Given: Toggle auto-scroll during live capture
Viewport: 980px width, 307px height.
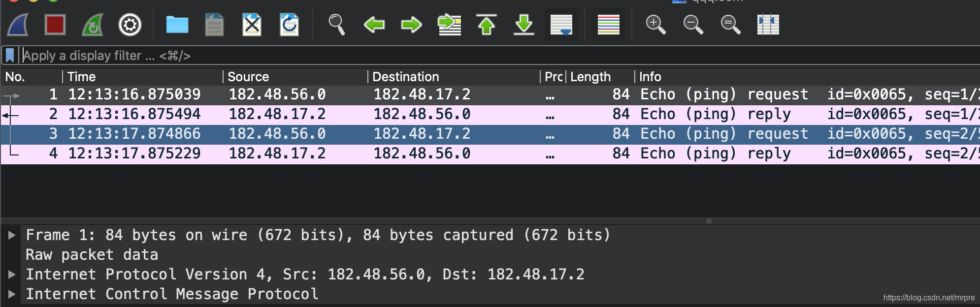Looking at the screenshot, I should tap(561, 24).
